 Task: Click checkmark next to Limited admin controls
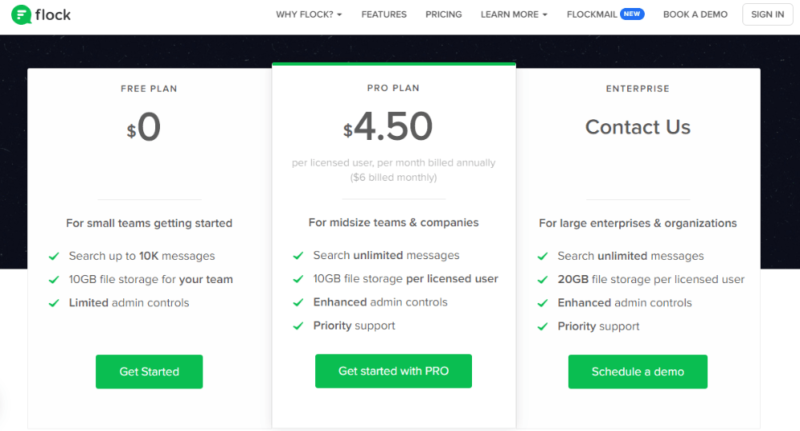pyautogui.click(x=52, y=302)
